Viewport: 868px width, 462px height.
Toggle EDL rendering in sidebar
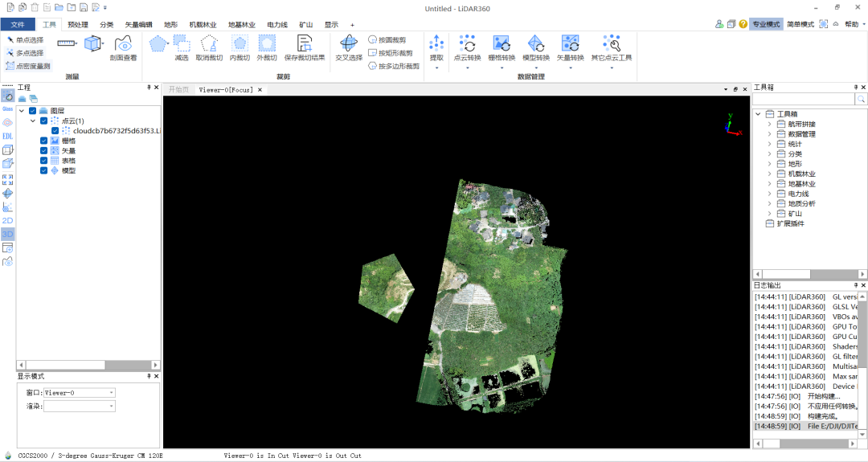(8, 136)
